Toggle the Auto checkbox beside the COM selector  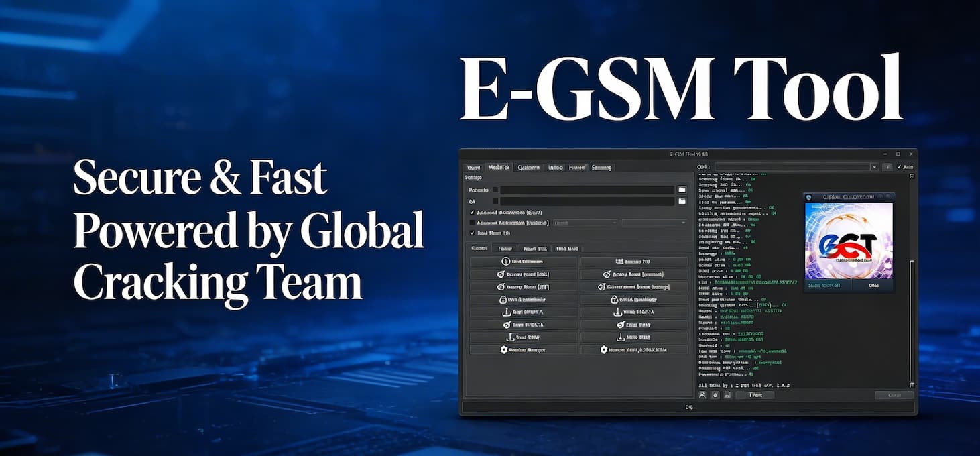click(x=898, y=167)
